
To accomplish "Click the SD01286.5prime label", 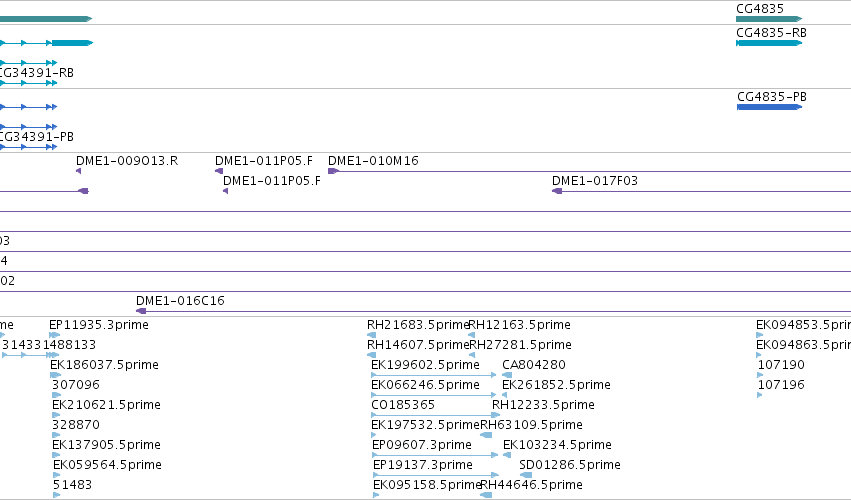I will tap(570, 465).
